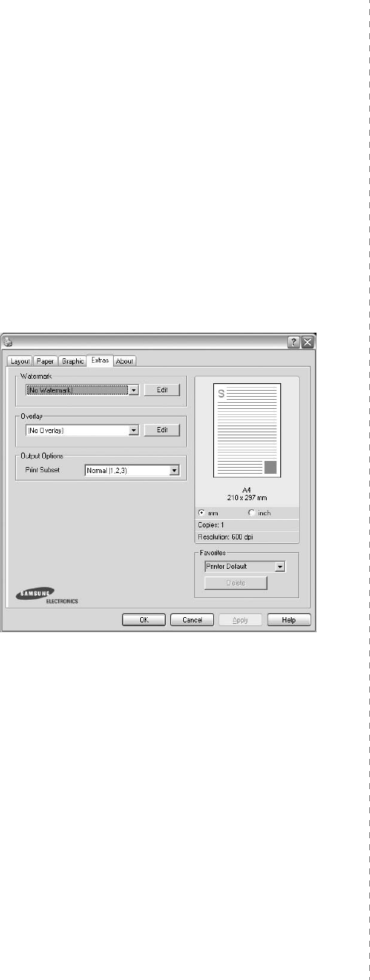
Task: Open the Favorites Printer Default dropdown
Action: pyautogui.click(x=279, y=566)
